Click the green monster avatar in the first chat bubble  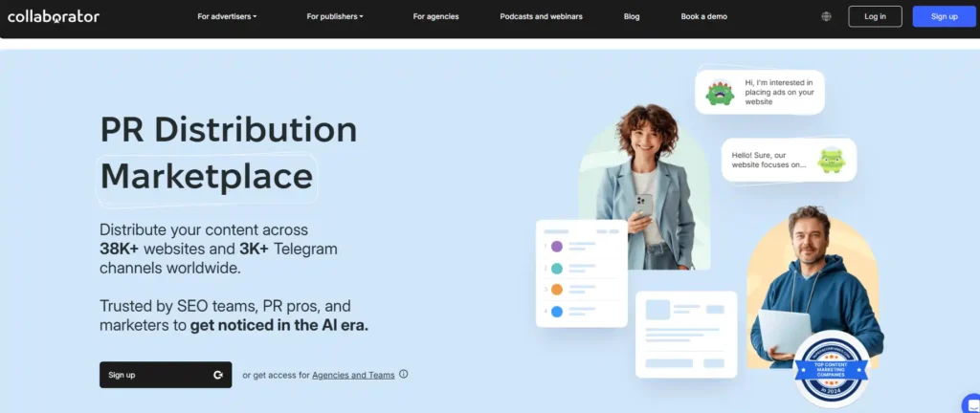[x=720, y=93]
